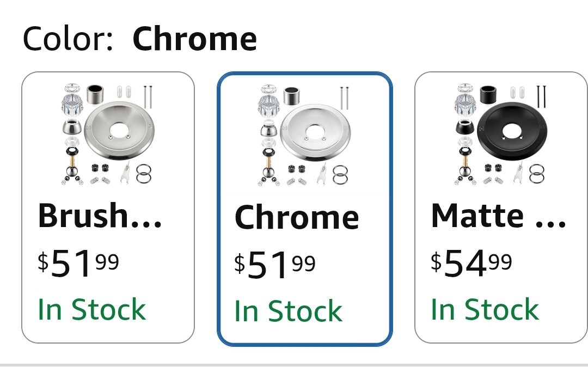Select the Chrome product thumbnail image
This screenshot has height=367, width=588.
click(304, 136)
